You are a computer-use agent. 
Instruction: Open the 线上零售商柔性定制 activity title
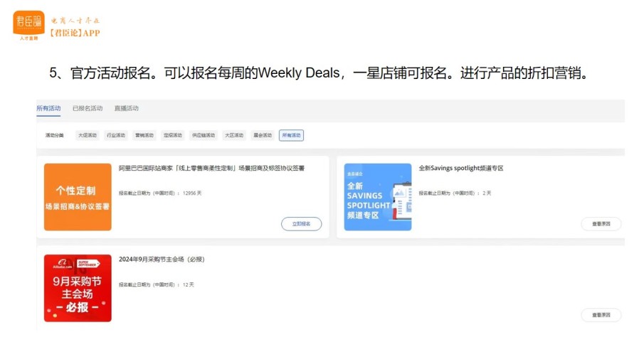pos(211,169)
